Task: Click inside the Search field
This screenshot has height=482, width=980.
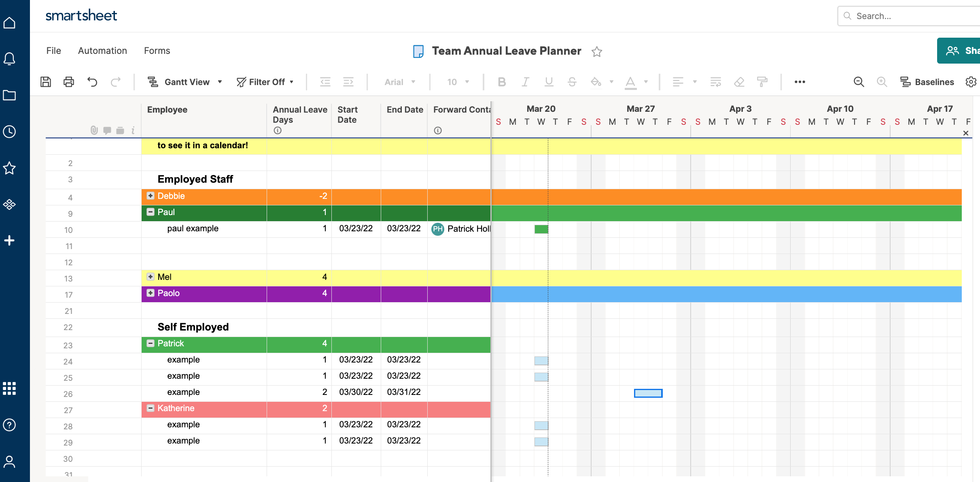Action: pos(910,16)
